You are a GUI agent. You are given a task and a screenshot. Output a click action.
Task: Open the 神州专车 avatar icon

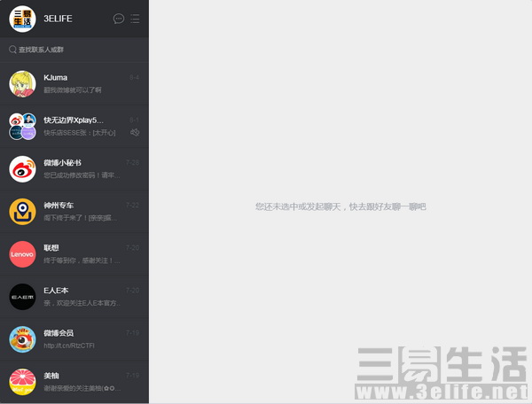[x=22, y=212]
